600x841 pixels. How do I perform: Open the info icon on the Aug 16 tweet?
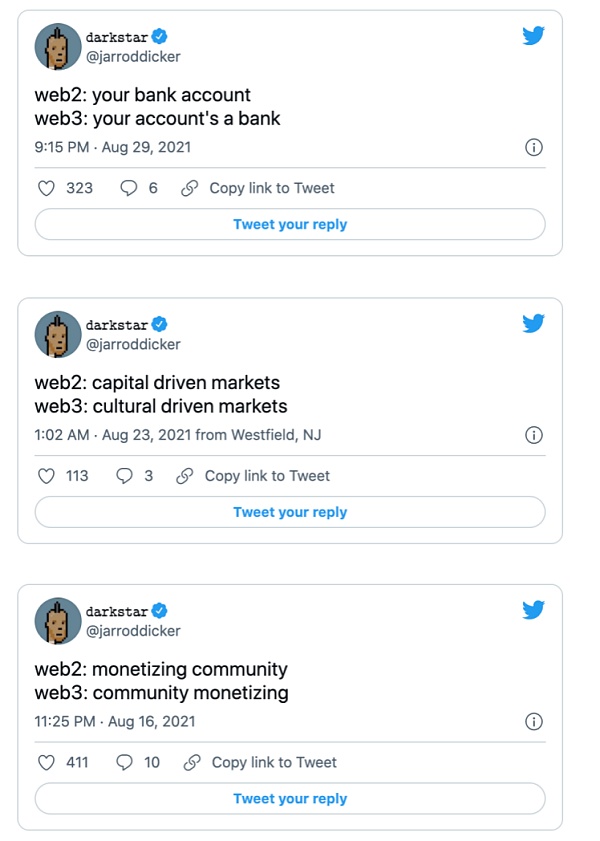click(534, 721)
